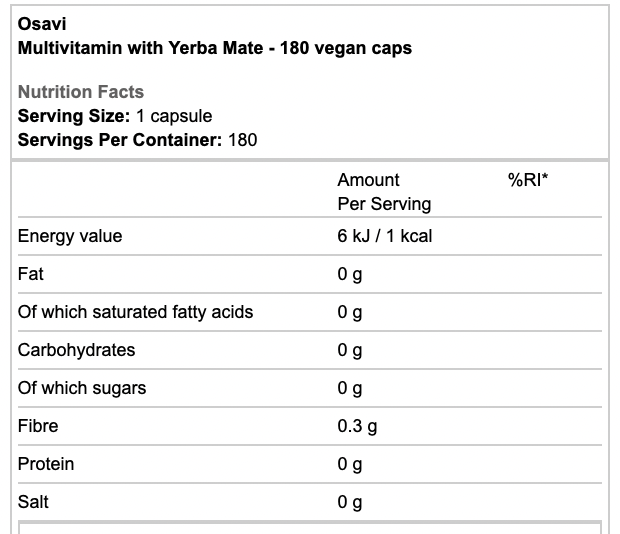Screen dimensions: 620x534
Task: Click the Protein row label
Action: (x=46, y=464)
